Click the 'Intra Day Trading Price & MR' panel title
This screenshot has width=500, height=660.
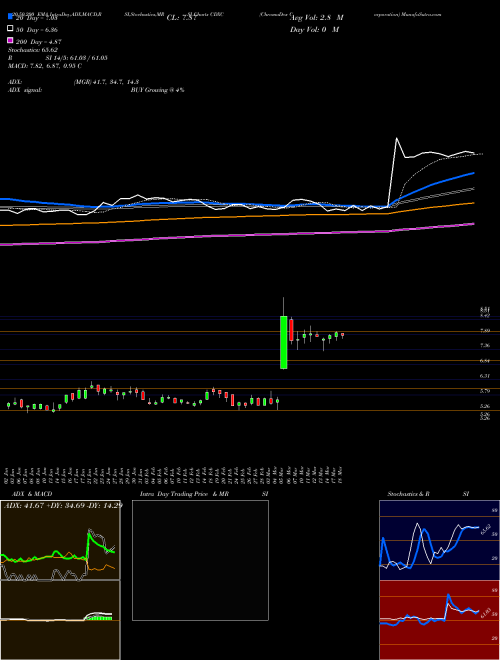pyautogui.click(x=184, y=494)
